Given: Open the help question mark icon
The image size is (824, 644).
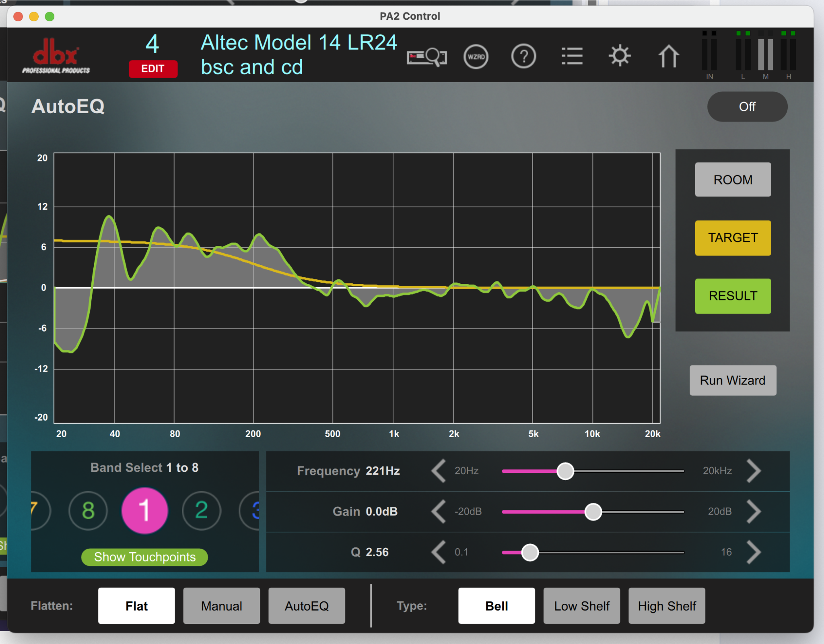Looking at the screenshot, I should coord(523,57).
